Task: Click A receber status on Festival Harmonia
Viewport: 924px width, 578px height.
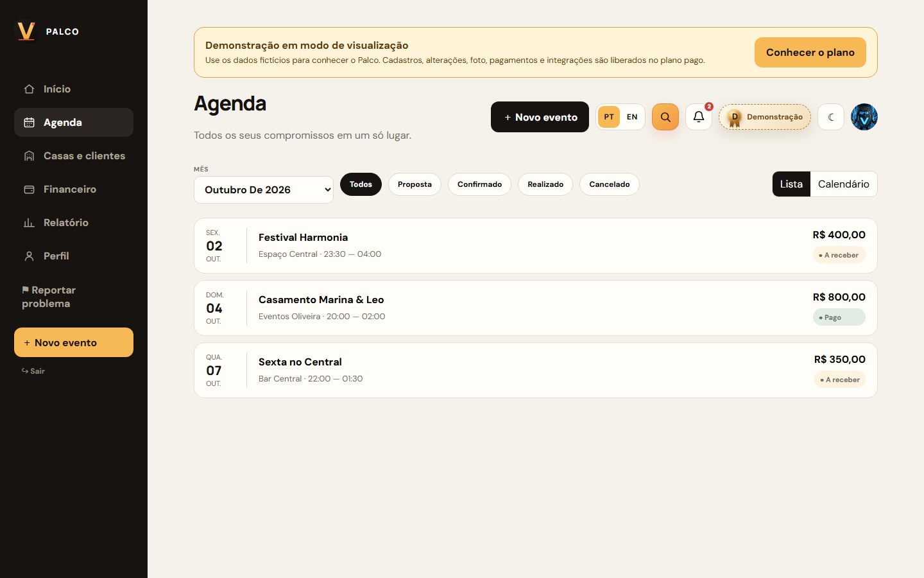Action: click(x=839, y=255)
